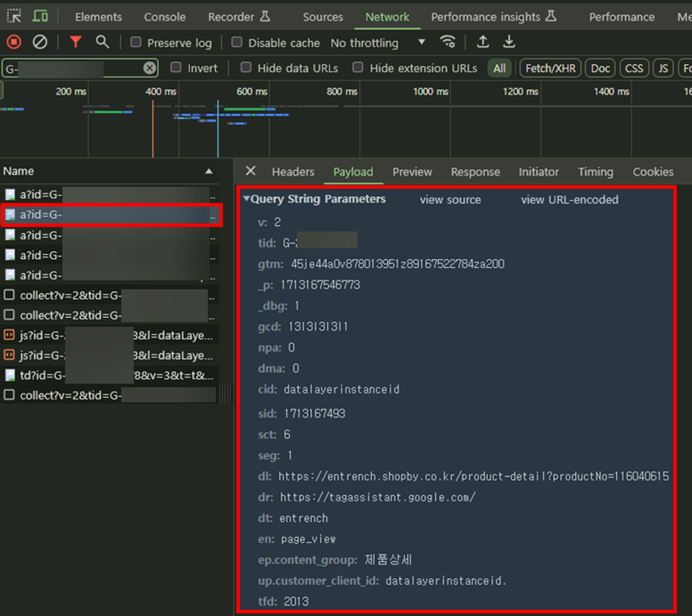Enable the Preserve log checkbox
The width and height of the screenshot is (692, 616).
coord(135,43)
